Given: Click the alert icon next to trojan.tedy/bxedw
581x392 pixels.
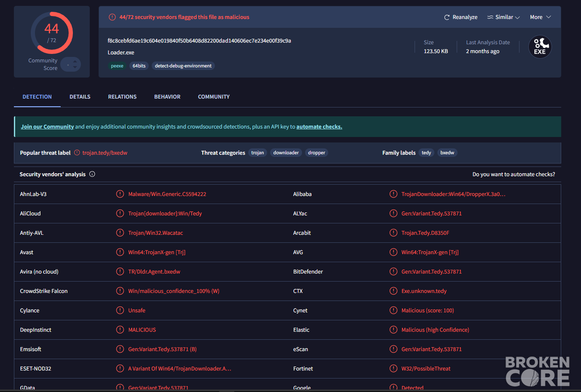Looking at the screenshot, I should coord(77,153).
